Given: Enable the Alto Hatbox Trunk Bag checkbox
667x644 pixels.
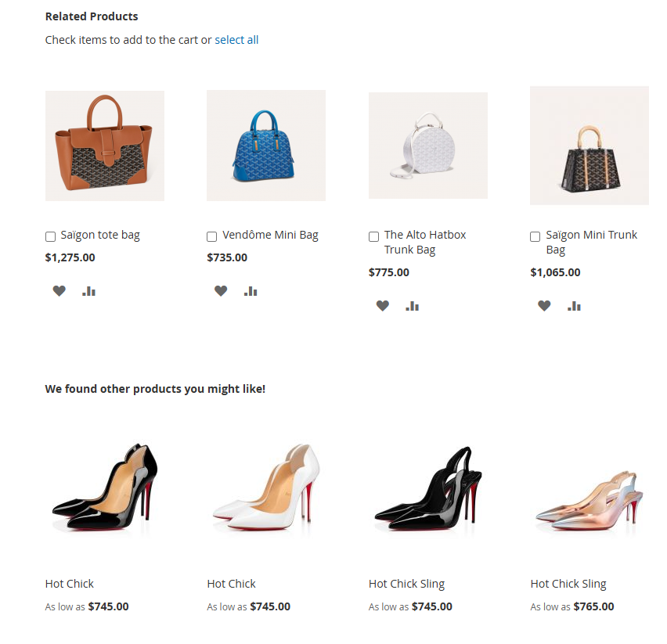Looking at the screenshot, I should [373, 236].
